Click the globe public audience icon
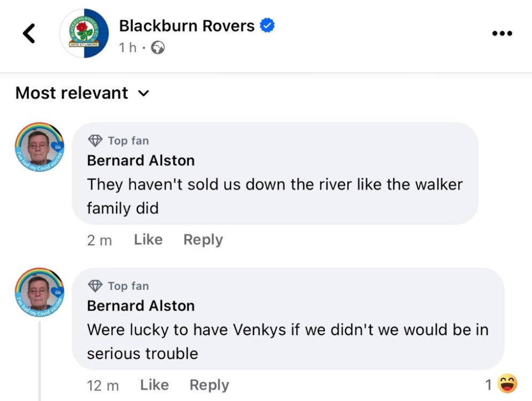 tap(158, 48)
